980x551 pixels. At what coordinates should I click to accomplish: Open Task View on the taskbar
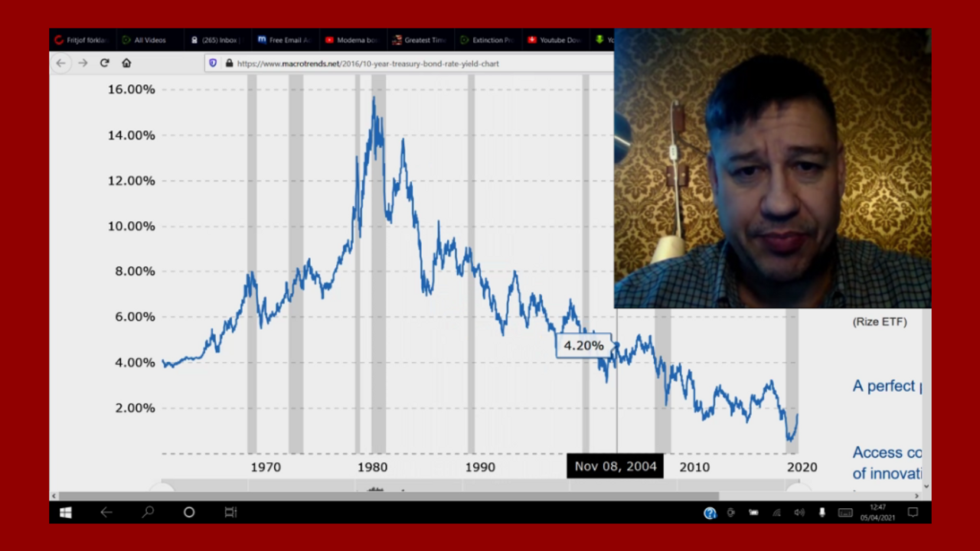pyautogui.click(x=230, y=513)
